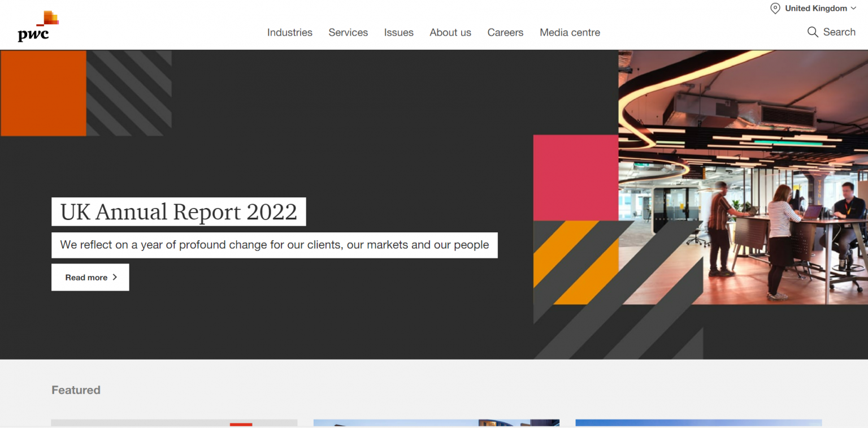Image resolution: width=868 pixels, height=428 pixels.
Task: Open the Industries menu
Action: [289, 33]
